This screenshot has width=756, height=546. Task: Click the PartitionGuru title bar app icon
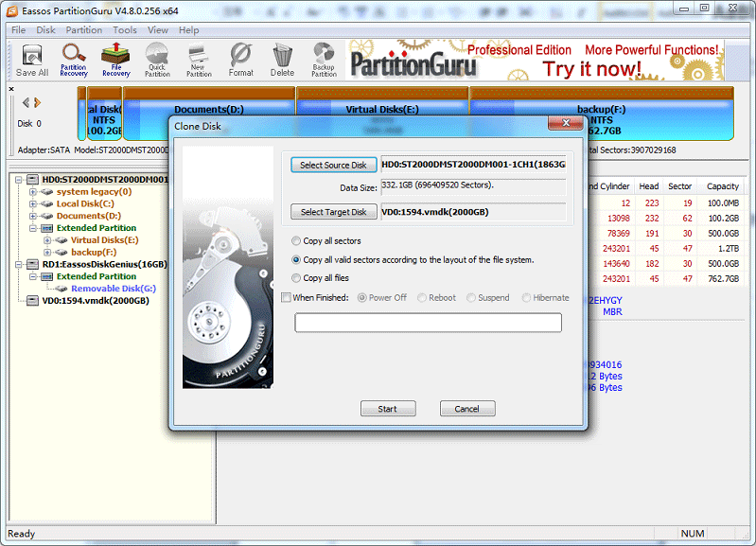pos(12,10)
